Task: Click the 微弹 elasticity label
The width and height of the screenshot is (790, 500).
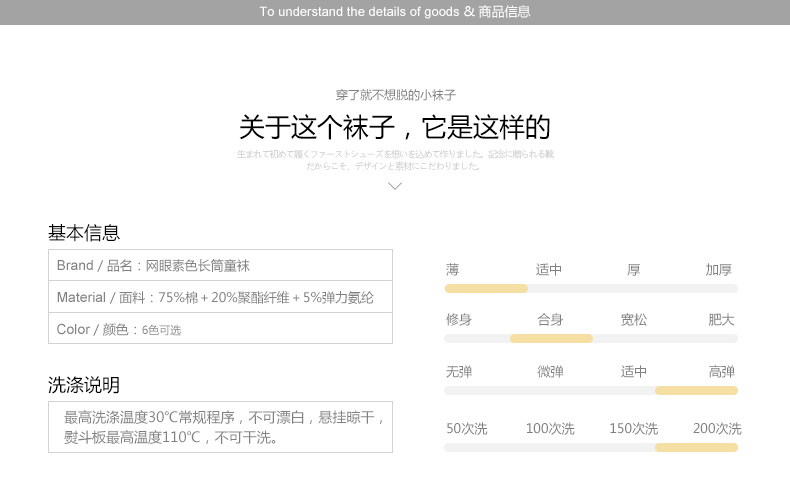Action: click(550, 372)
